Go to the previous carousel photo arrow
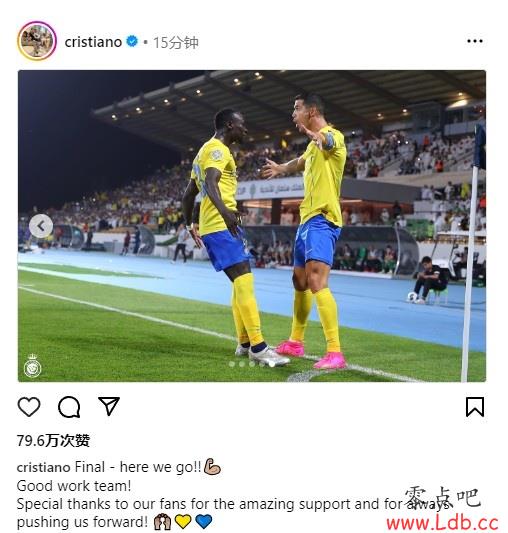508x533 pixels. [x=41, y=226]
